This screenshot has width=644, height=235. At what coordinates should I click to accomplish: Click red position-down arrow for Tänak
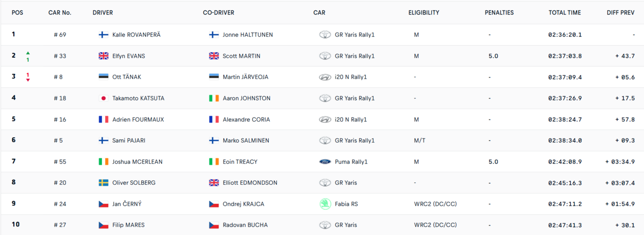28,80
